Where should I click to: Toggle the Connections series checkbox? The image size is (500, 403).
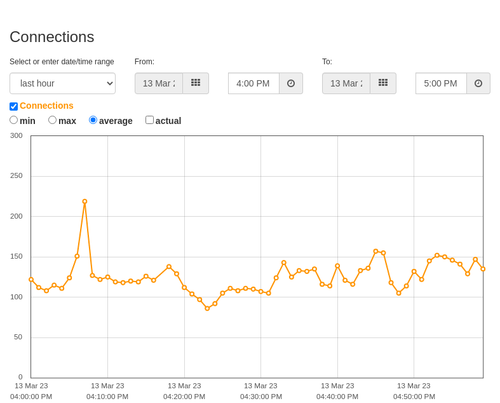(14, 106)
